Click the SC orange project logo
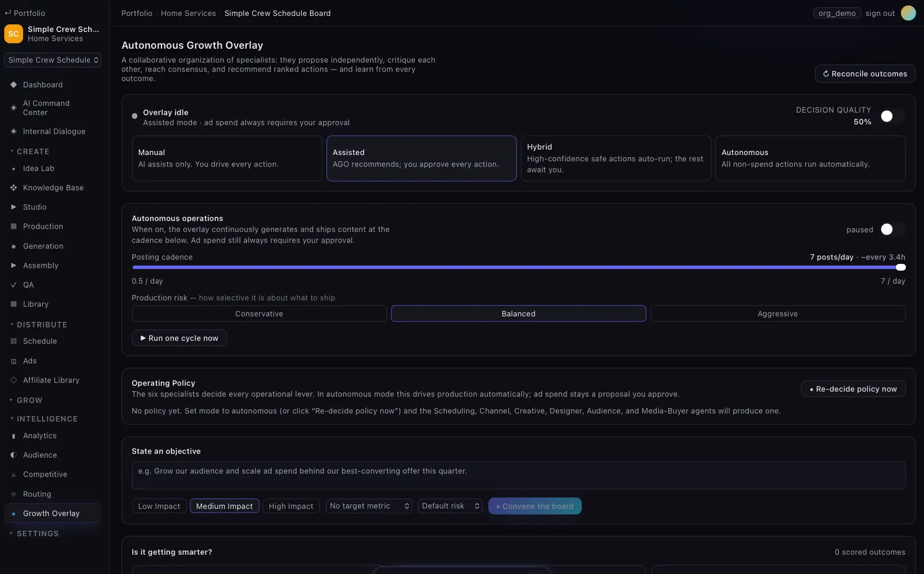The image size is (924, 574). point(13,34)
